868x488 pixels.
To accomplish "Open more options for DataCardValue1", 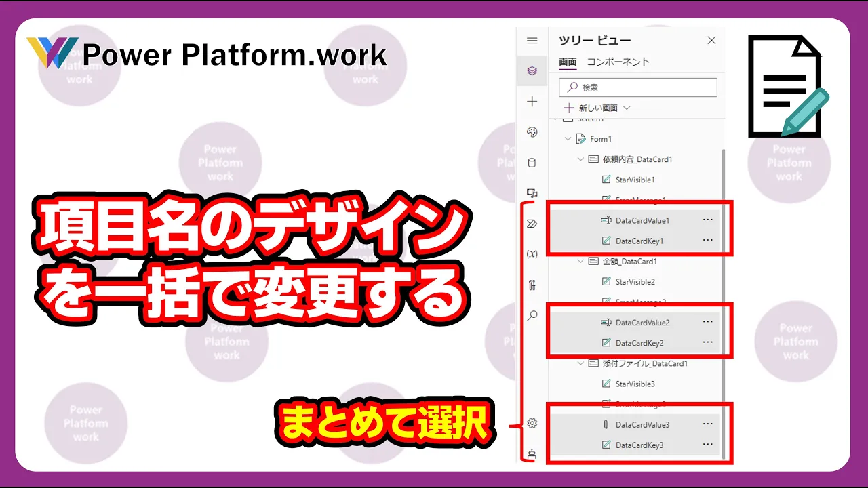I will pyautogui.click(x=708, y=220).
